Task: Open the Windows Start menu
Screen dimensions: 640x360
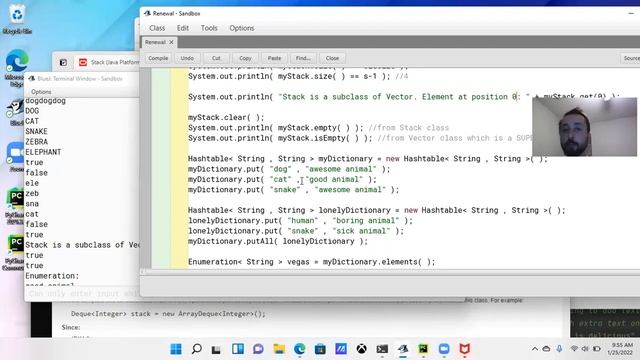Action: pyautogui.click(x=176, y=349)
